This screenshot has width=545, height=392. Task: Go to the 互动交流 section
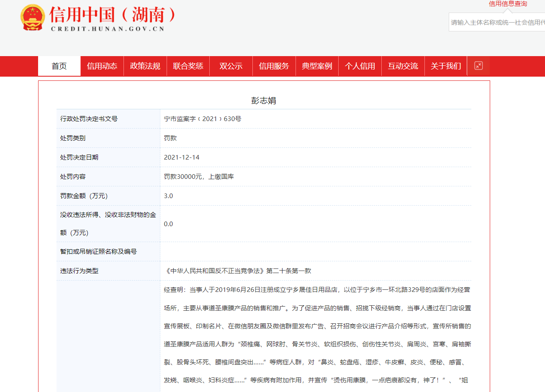coord(403,66)
